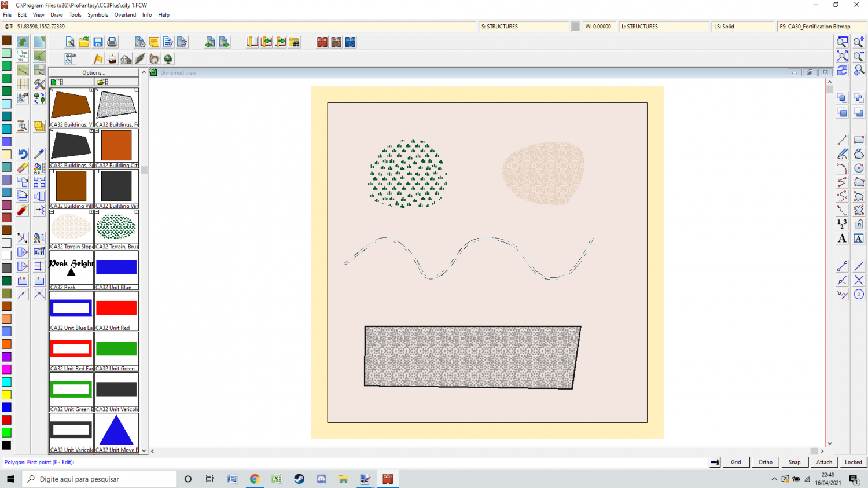The width and height of the screenshot is (868, 488).
Task: Pick the eyedropper tool
Action: point(39,154)
